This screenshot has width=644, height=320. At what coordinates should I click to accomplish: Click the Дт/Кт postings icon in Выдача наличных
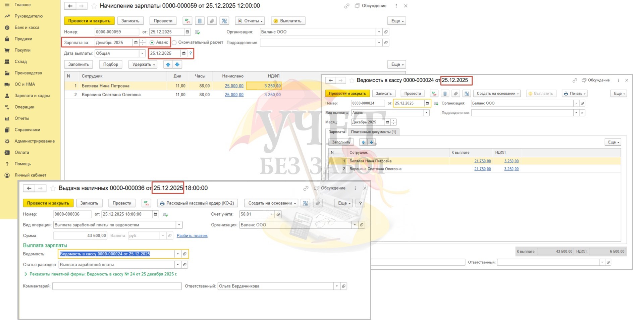pyautogui.click(x=146, y=203)
